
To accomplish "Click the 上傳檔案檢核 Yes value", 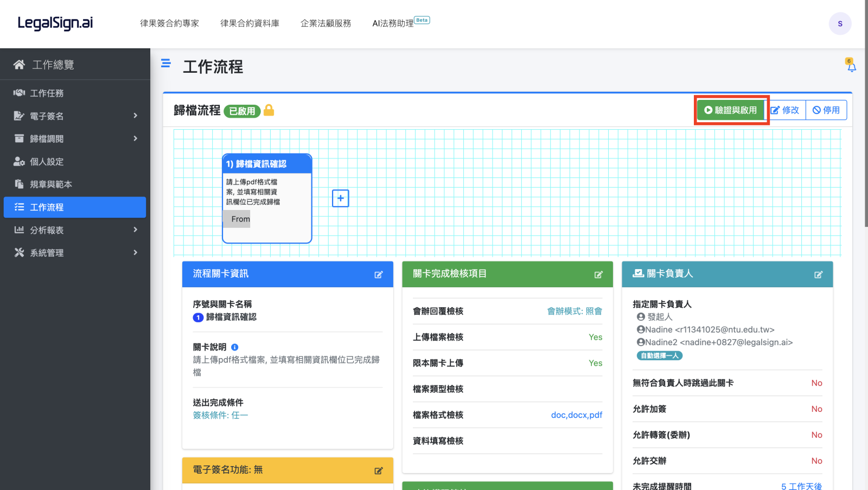I will click(595, 337).
